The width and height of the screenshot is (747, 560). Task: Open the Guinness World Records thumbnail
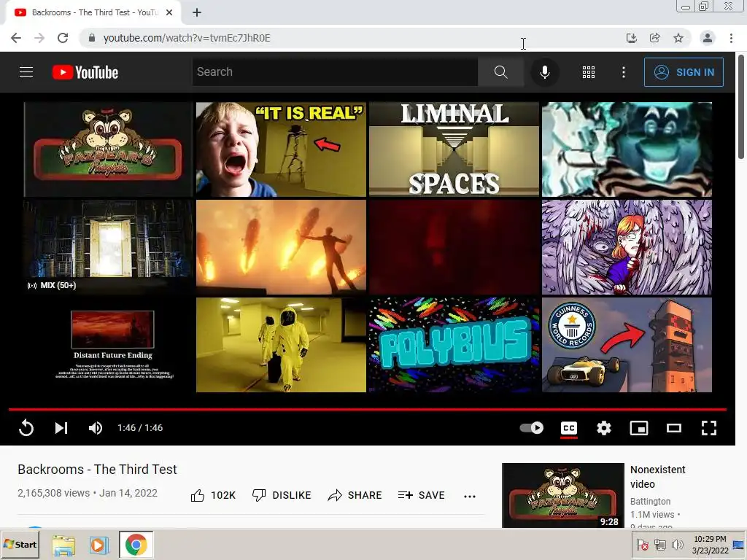point(627,345)
